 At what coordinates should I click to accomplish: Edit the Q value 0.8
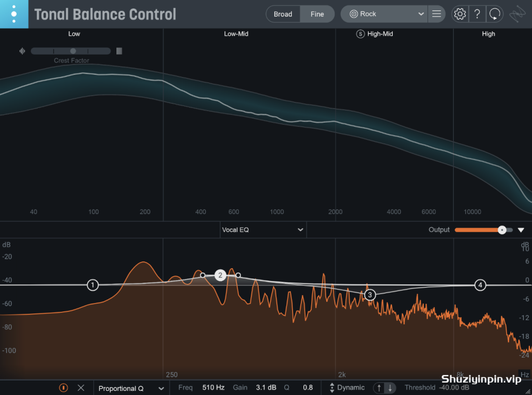(308, 388)
